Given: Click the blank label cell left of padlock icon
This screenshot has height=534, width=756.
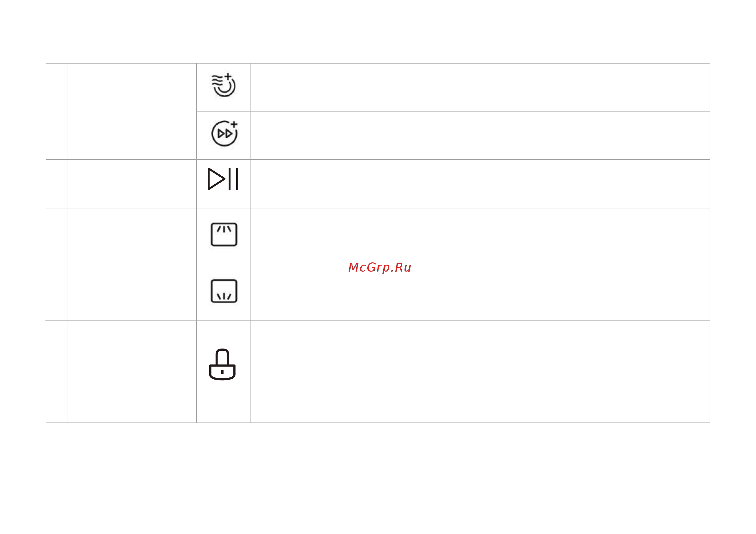Looking at the screenshot, I should point(132,372).
